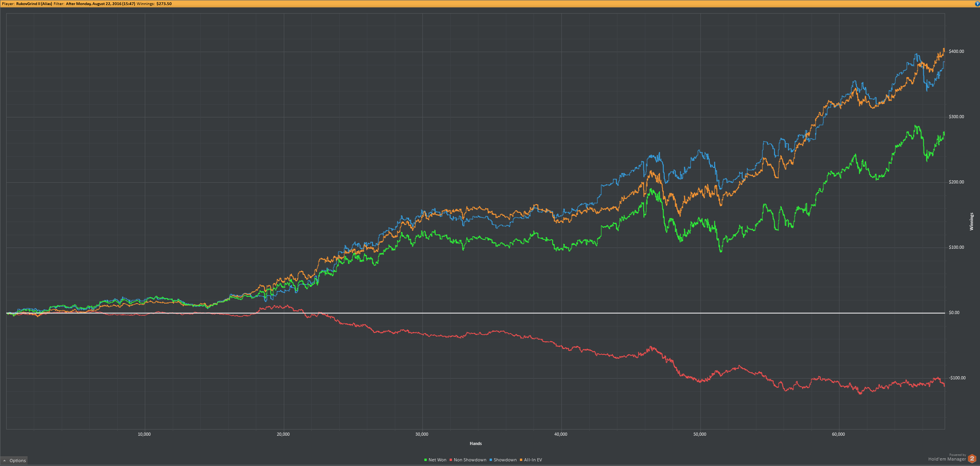Click the winnings total '$273.50'

click(x=164, y=4)
